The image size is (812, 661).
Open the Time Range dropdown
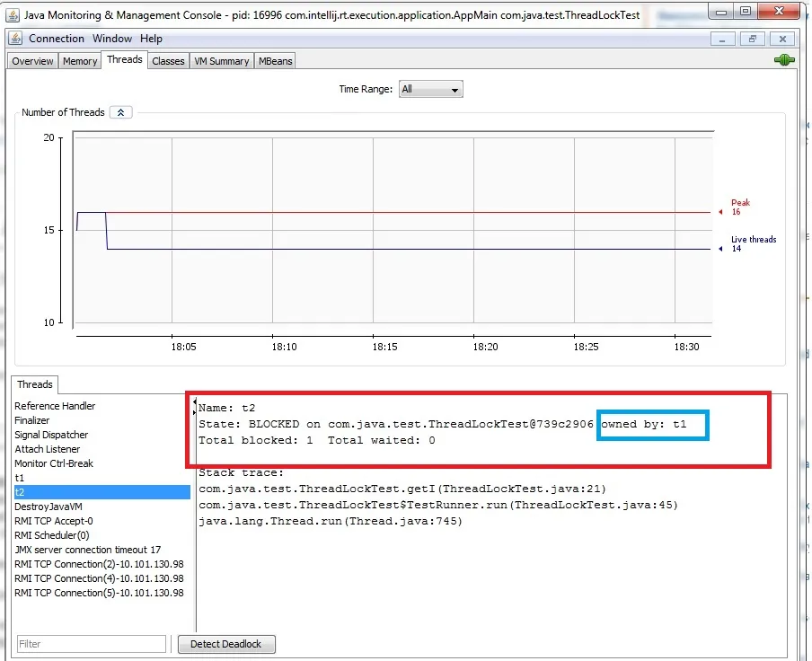[430, 90]
